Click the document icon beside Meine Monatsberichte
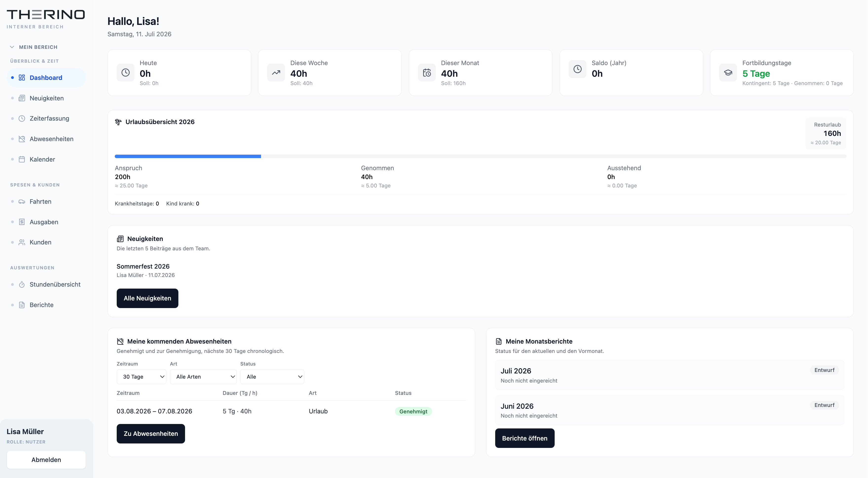This screenshot has height=478, width=868. [499, 342]
